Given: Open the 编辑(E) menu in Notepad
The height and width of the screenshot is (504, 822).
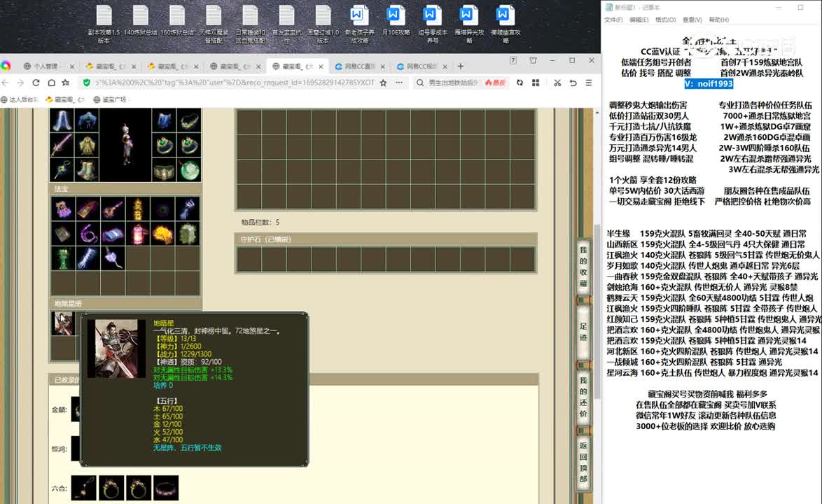Looking at the screenshot, I should pyautogui.click(x=639, y=20).
